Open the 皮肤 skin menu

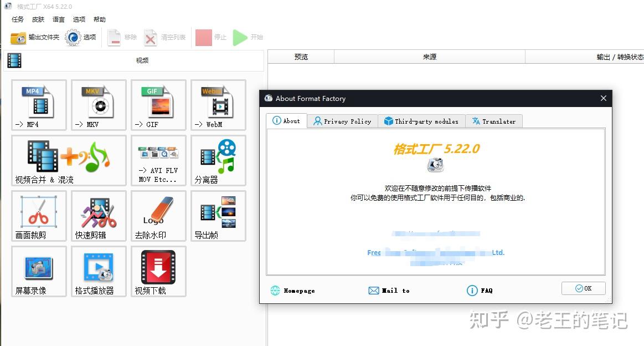tap(38, 19)
